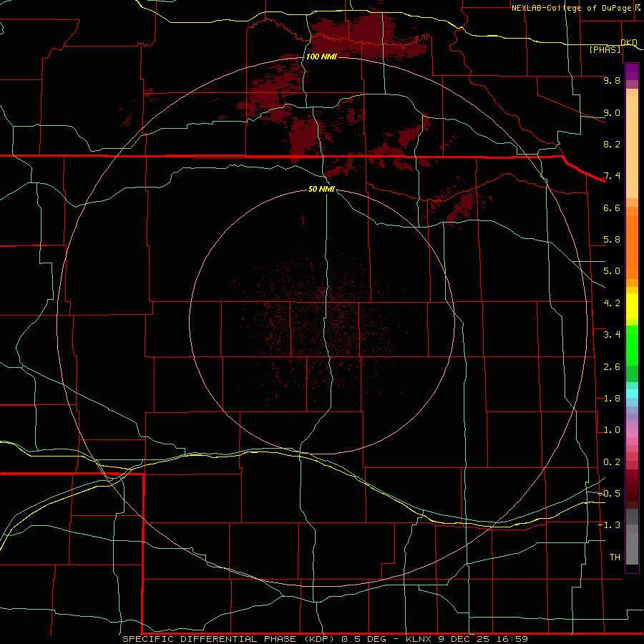Click the 6.6 scale value
The width and height of the screenshot is (644, 644).
(x=612, y=208)
